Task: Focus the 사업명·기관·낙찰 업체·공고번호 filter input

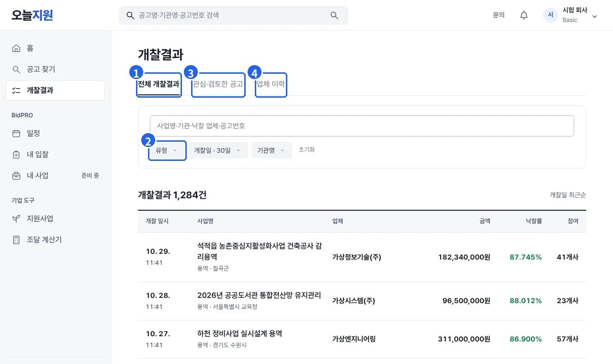Action: point(362,126)
